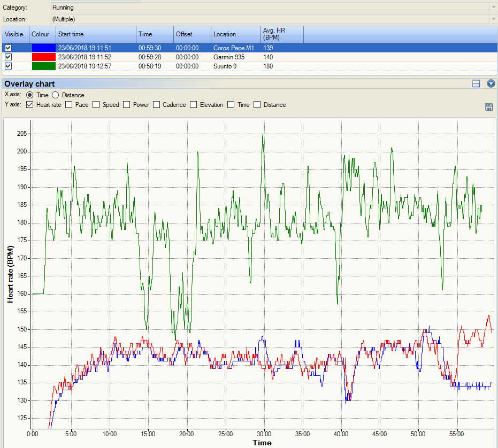Enable the Power Y axis checkbox
The image size is (498, 448).
(127, 105)
